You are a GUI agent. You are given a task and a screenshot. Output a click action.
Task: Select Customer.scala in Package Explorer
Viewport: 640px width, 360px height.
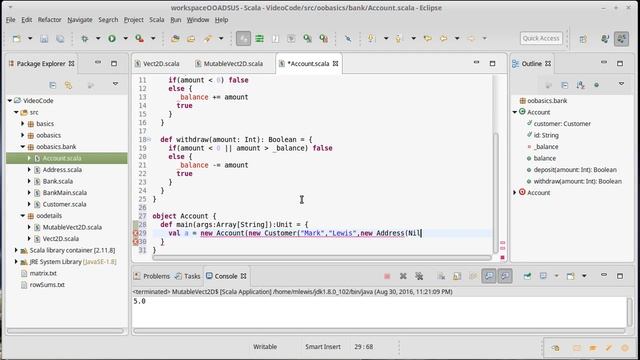pos(64,204)
